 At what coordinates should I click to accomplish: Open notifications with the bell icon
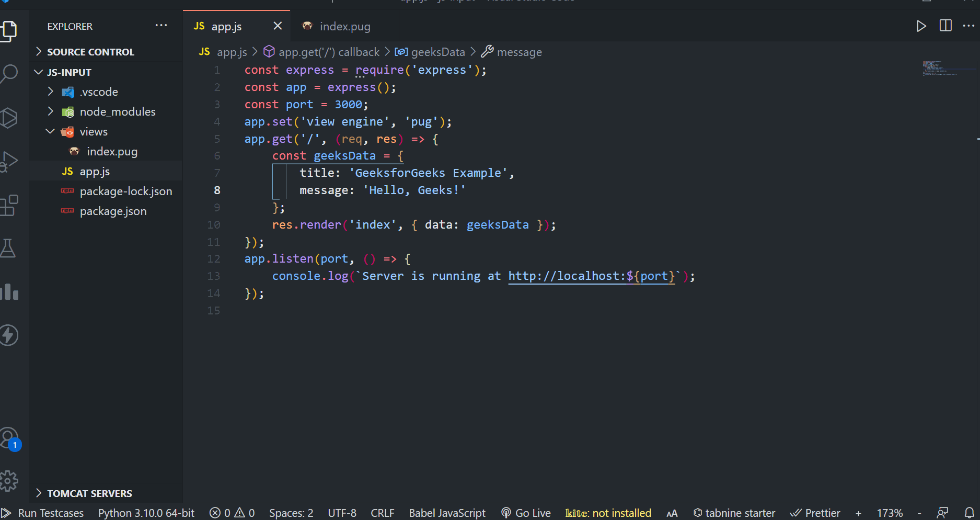point(971,513)
